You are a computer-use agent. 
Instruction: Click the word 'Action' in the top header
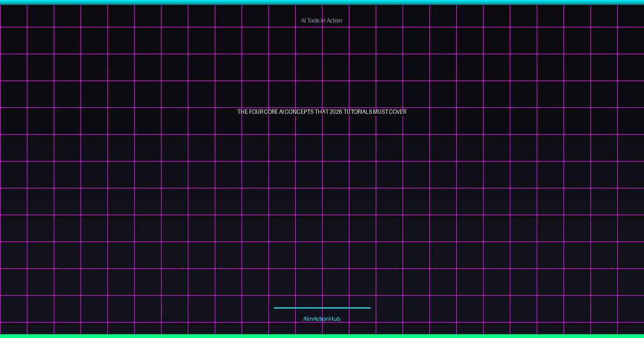334,20
